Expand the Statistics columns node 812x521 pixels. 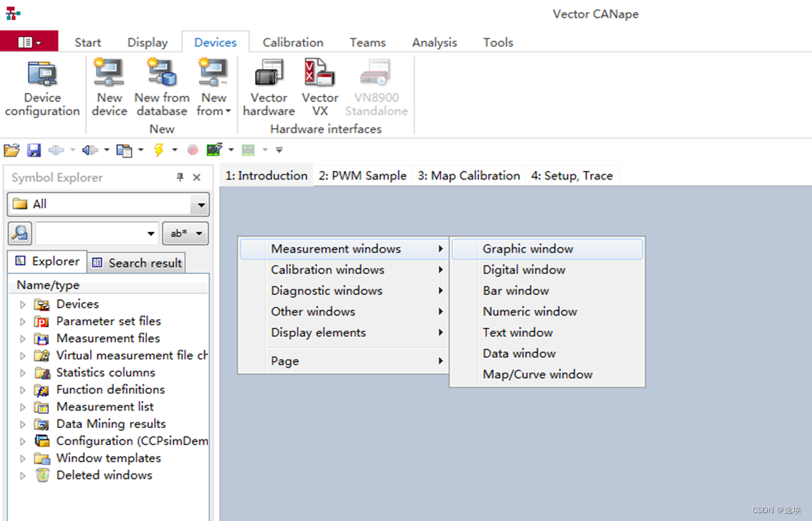coord(23,373)
